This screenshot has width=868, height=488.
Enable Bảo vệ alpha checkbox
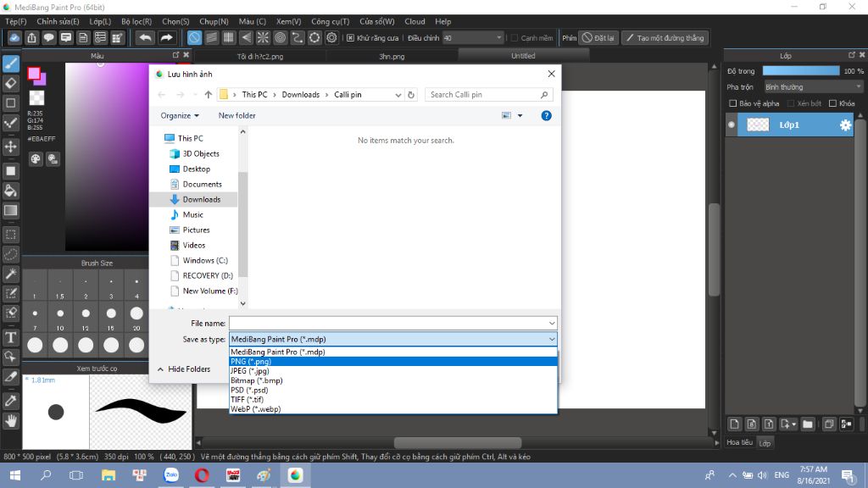click(x=733, y=103)
